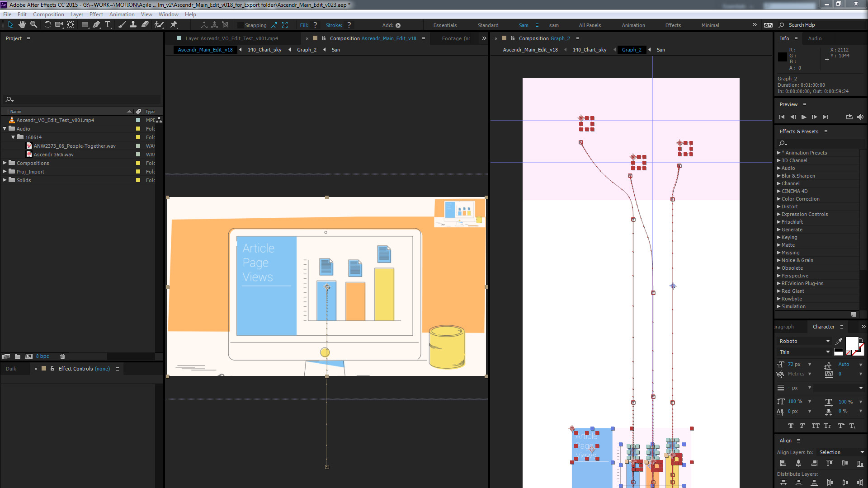Expand the Blur & Sharpen effects category
868x488 pixels.
coord(779,176)
